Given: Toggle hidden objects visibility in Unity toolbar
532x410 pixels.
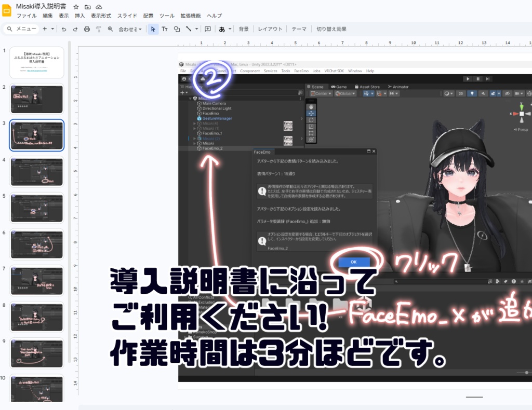Looking at the screenshot, I should pyautogui.click(x=507, y=93).
